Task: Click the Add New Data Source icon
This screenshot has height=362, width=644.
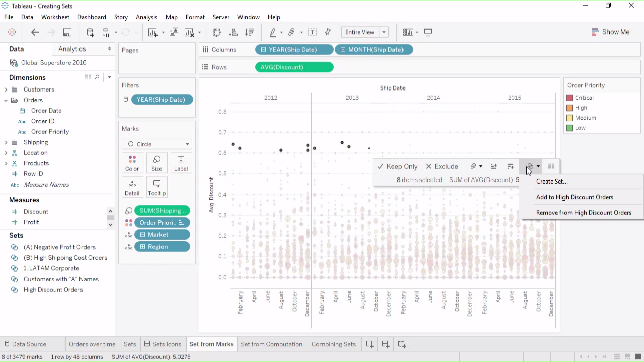Action: point(90,32)
